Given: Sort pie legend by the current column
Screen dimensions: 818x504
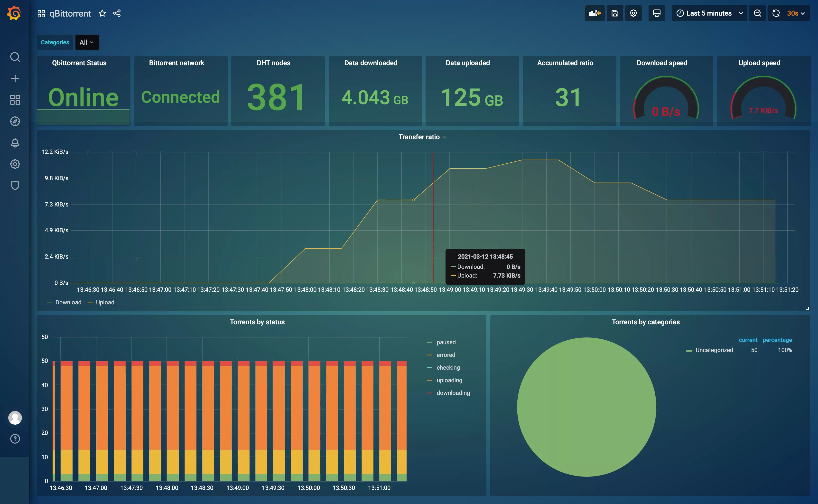Looking at the screenshot, I should click(748, 340).
